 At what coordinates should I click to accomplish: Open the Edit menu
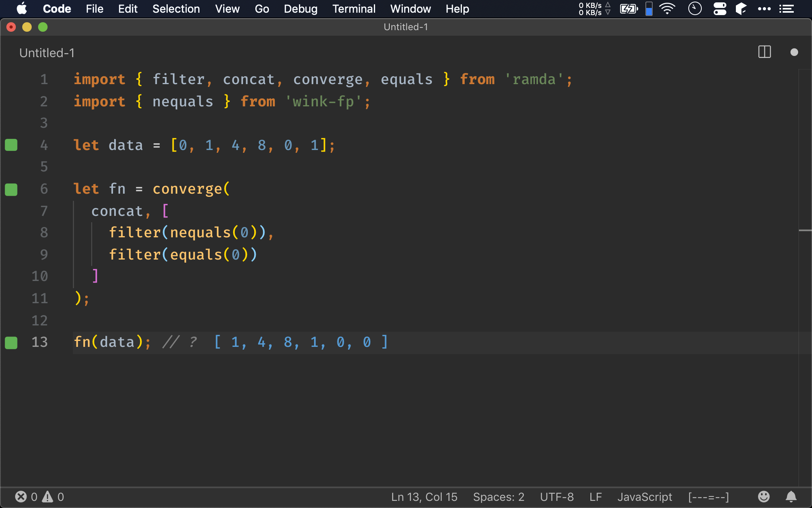[128, 9]
